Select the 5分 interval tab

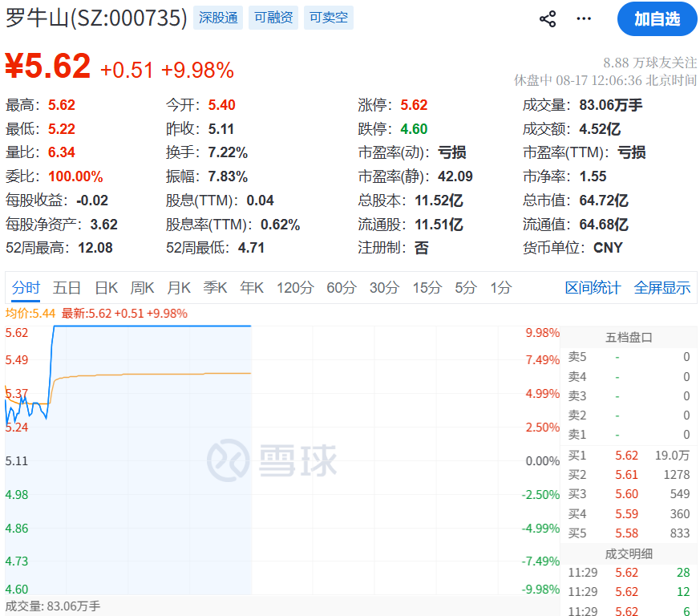pos(466,288)
